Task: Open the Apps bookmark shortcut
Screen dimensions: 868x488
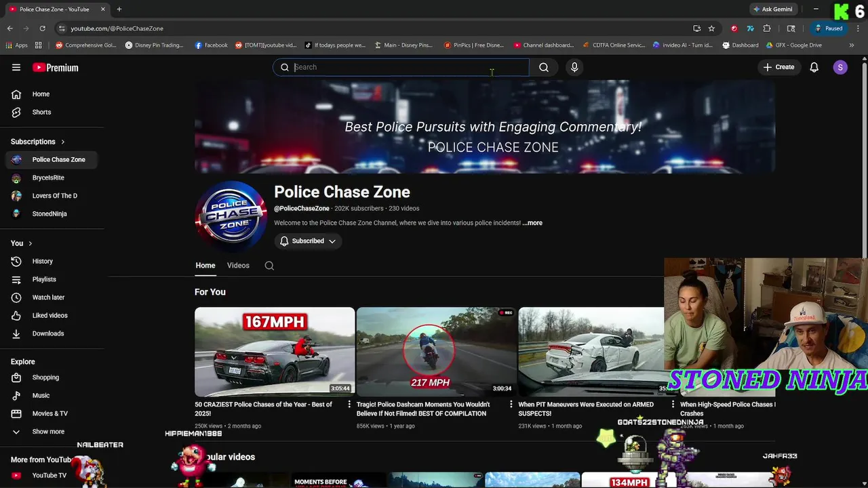Action: click(x=17, y=45)
